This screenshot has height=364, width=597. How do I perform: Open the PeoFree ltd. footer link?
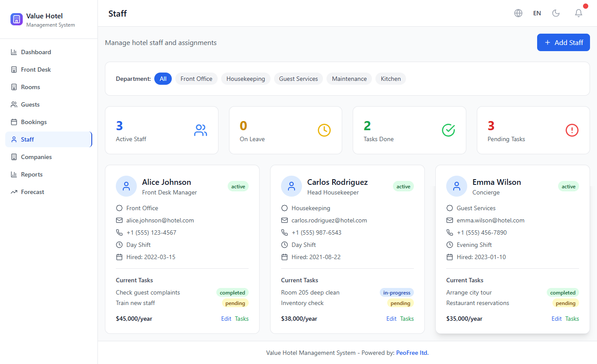tap(412, 353)
